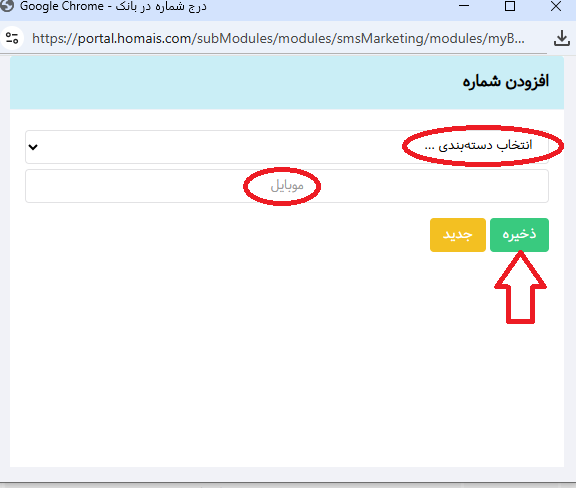
Task: Minimize the Chrome popup window
Action: tap(464, 6)
